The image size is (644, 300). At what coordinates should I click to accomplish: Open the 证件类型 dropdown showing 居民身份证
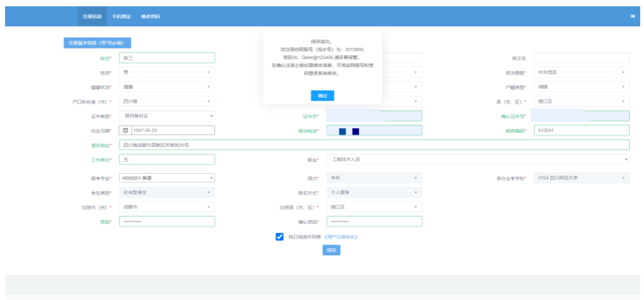click(x=166, y=116)
